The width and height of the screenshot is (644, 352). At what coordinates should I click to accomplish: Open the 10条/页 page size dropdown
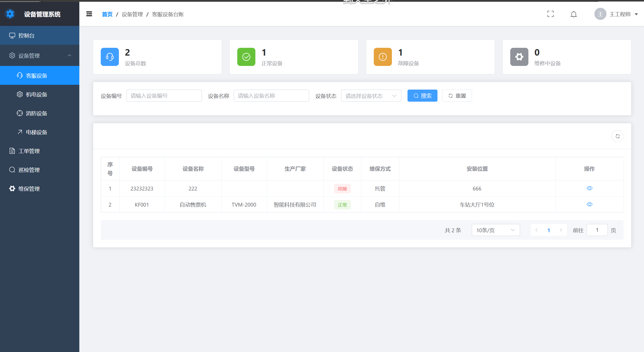coord(495,230)
